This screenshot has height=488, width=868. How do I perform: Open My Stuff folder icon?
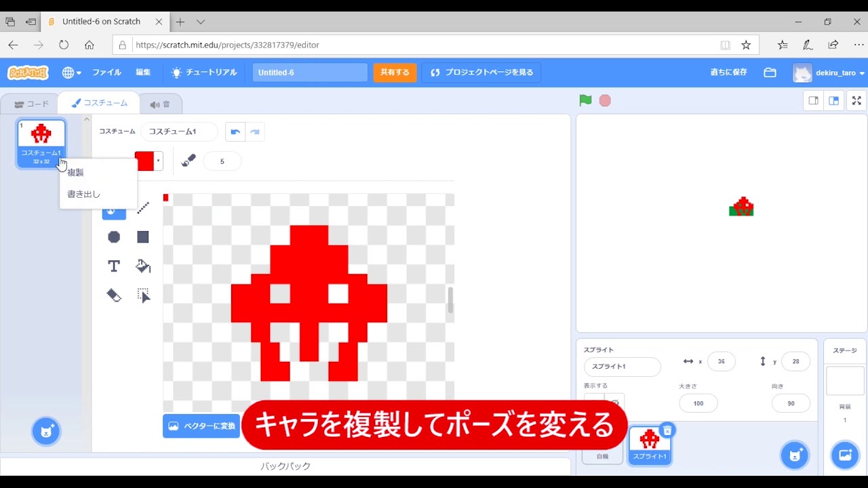(770, 73)
